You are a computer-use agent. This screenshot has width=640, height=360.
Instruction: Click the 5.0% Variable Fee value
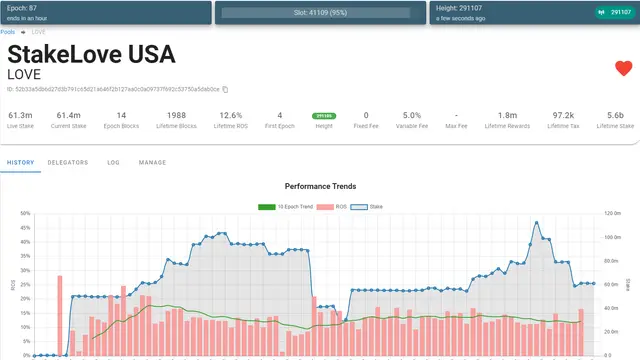[412, 116]
